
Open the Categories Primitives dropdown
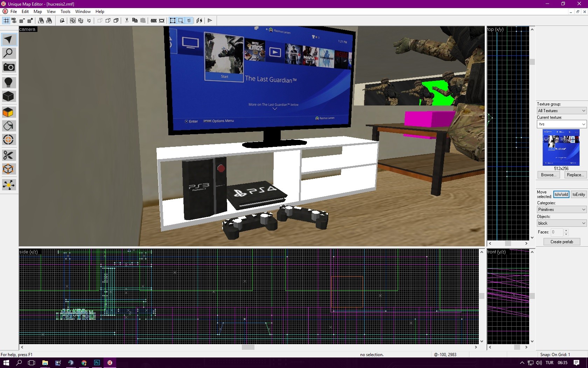click(562, 210)
